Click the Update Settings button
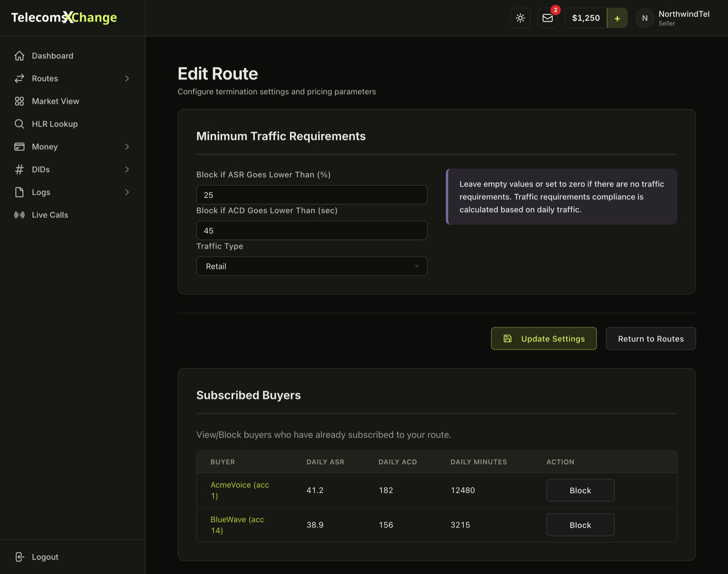This screenshot has width=728, height=574. [x=544, y=338]
